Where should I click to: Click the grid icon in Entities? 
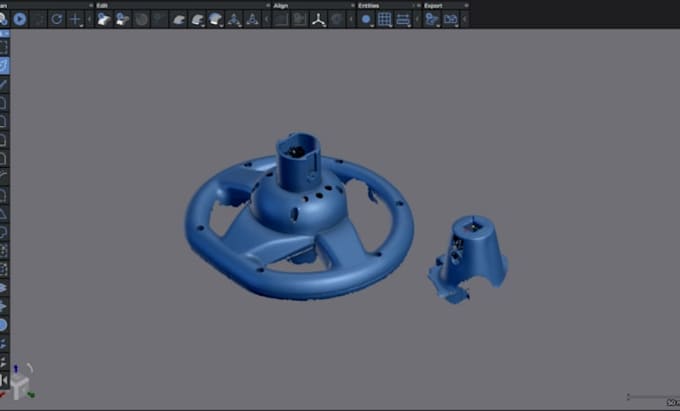pos(384,20)
